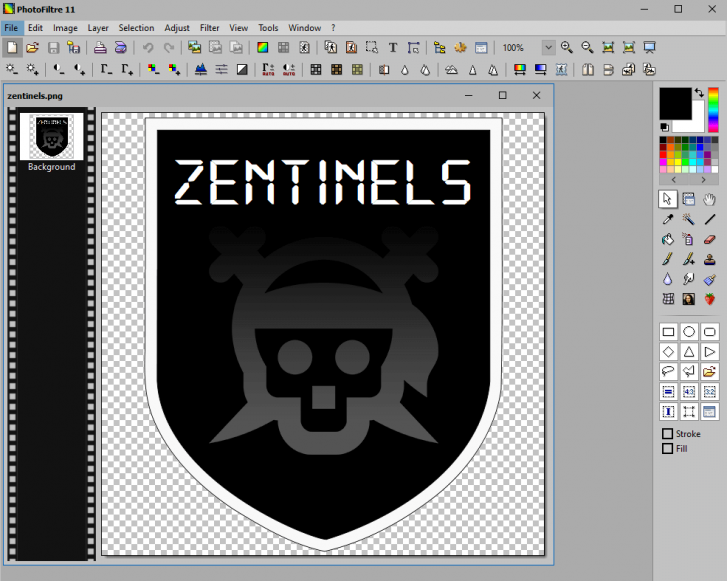Enable the Fill checkbox
727x581 pixels.
pos(667,449)
